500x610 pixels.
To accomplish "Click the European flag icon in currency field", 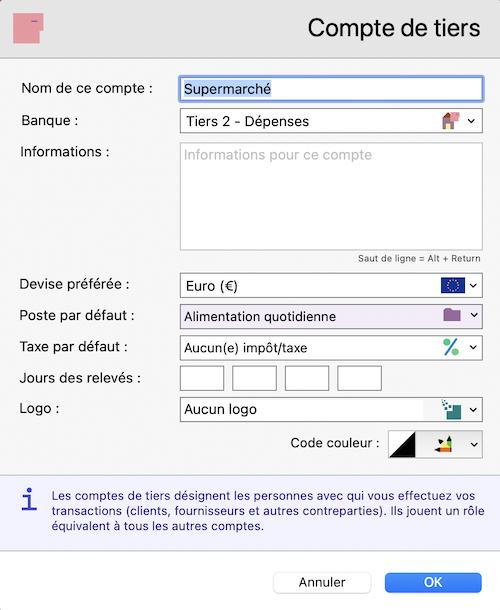I will coord(453,285).
